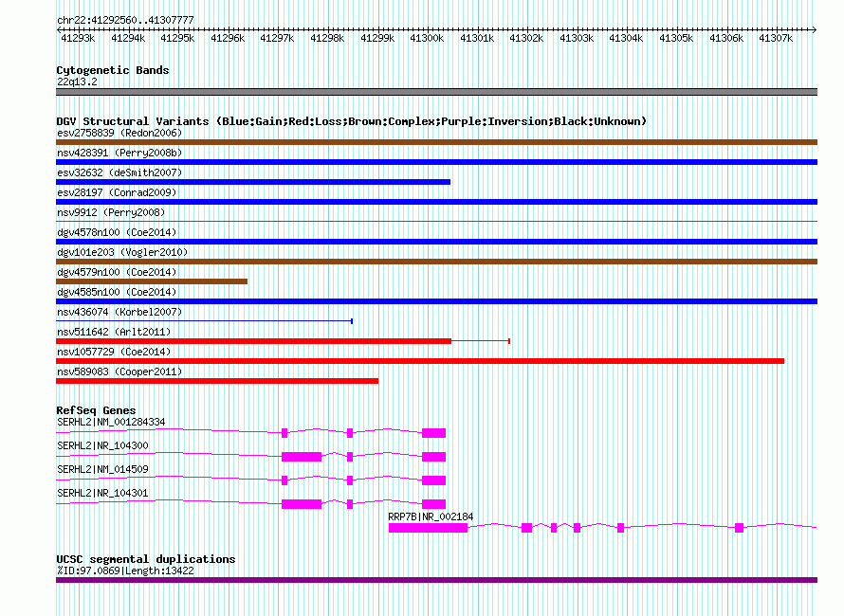This screenshot has height=616, width=844.
Task: Click the %ID:97.0869|Length:13422 label
Action: pyautogui.click(x=125, y=571)
